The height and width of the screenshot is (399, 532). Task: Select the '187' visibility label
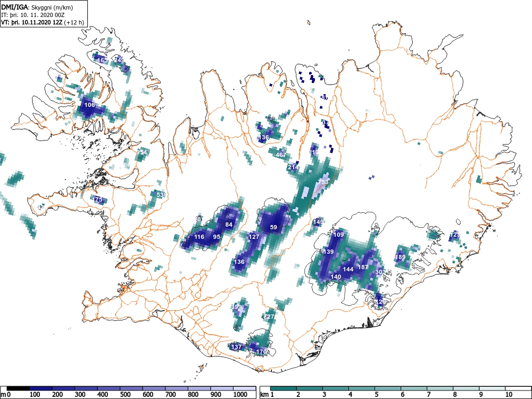[363, 267]
